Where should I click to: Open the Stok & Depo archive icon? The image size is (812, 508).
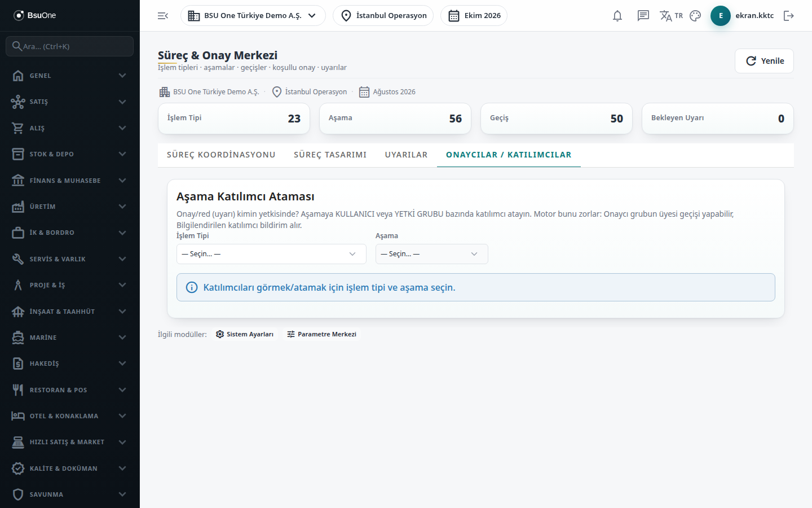18,154
